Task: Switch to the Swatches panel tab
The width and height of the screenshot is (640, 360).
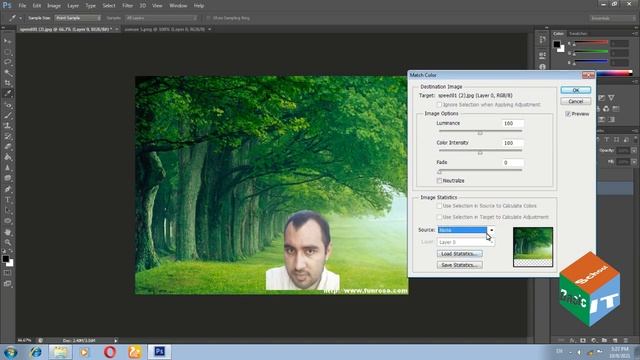Action: pos(578,34)
